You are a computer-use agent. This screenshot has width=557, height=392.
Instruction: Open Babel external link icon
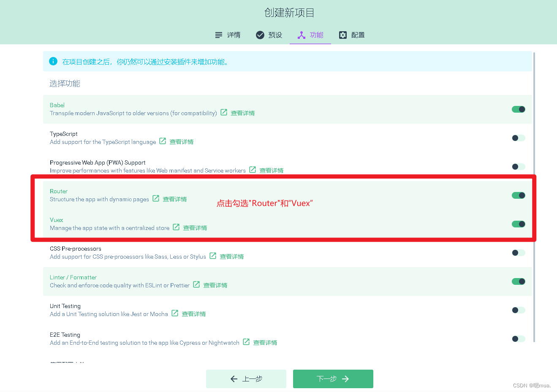(224, 112)
